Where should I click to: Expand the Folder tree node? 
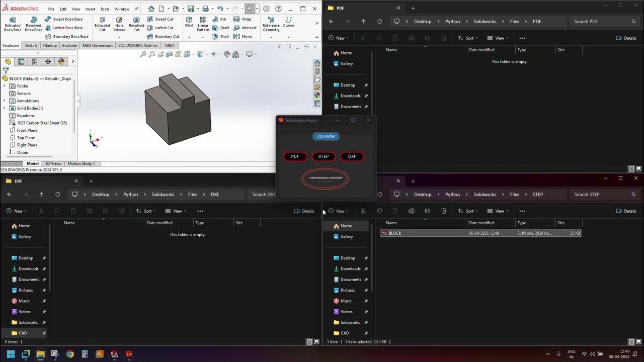tap(5, 86)
